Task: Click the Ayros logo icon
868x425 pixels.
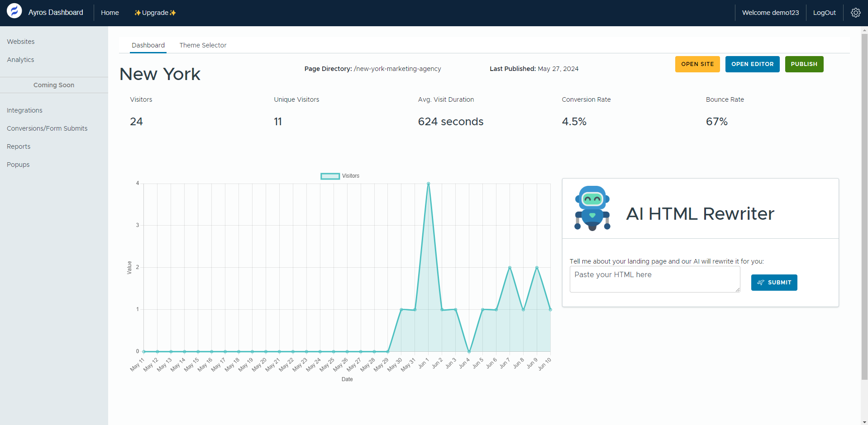Action: (14, 11)
